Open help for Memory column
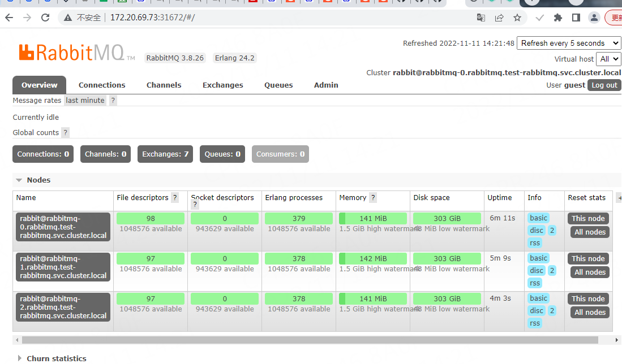622x364 pixels. click(x=373, y=198)
